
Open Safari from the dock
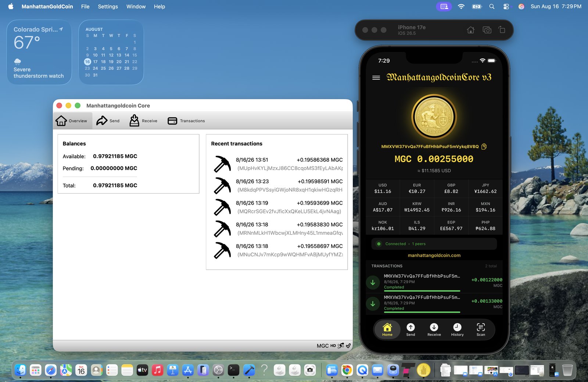coord(51,370)
